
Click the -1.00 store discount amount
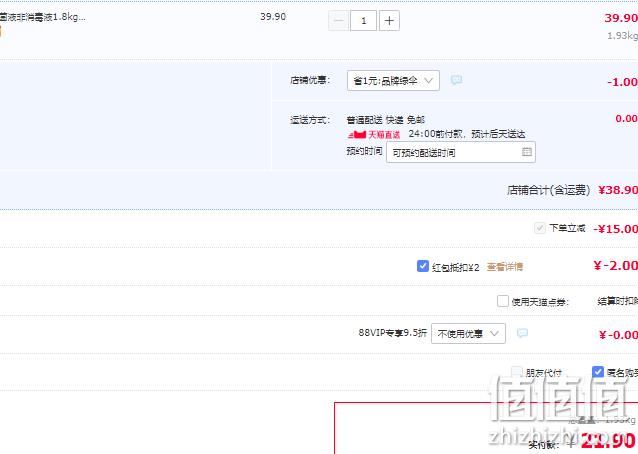[x=623, y=82]
